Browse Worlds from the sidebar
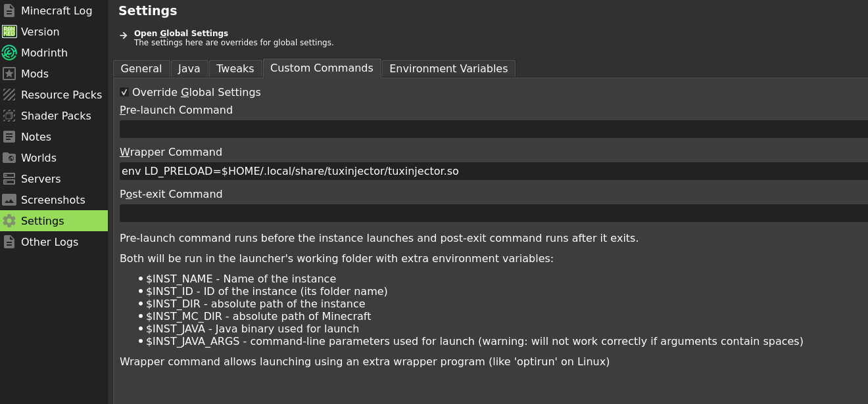 (38, 158)
